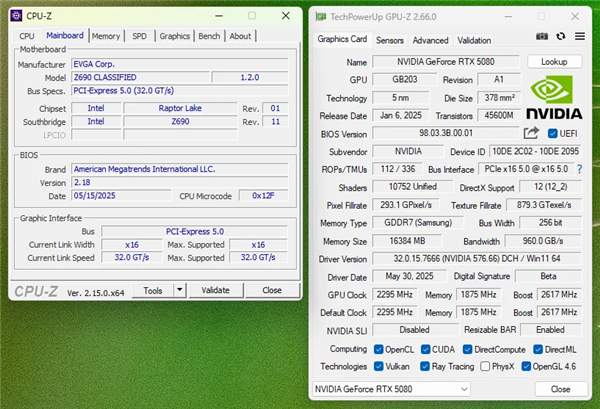Toggle the UEFI checkbox
The width and height of the screenshot is (600, 409).
pos(551,133)
